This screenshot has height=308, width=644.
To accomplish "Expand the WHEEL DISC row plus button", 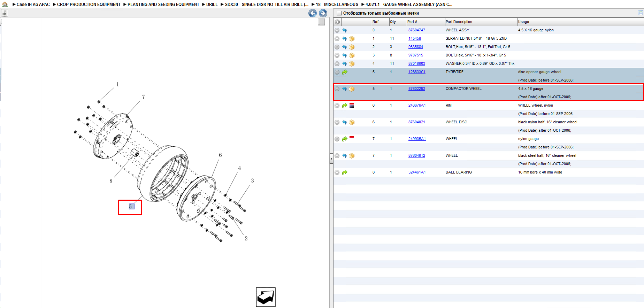I will click(337, 122).
